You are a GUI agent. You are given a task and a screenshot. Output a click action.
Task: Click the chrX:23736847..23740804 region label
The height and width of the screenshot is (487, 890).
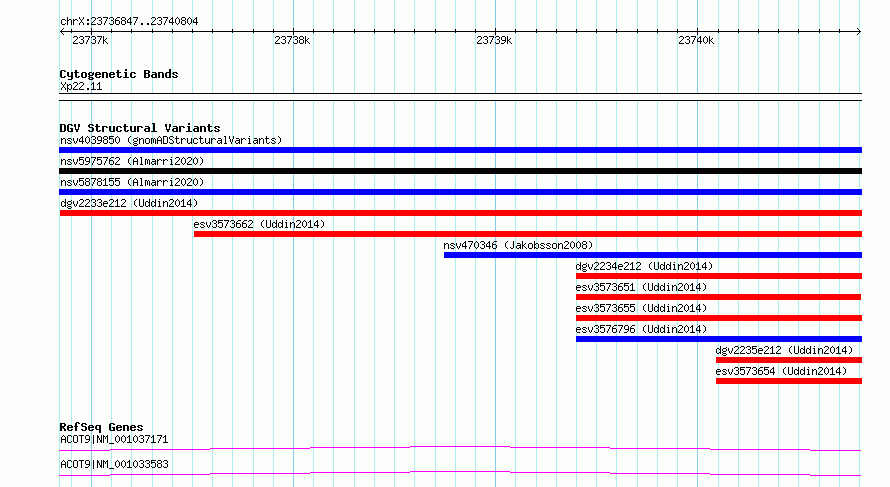[129, 22]
